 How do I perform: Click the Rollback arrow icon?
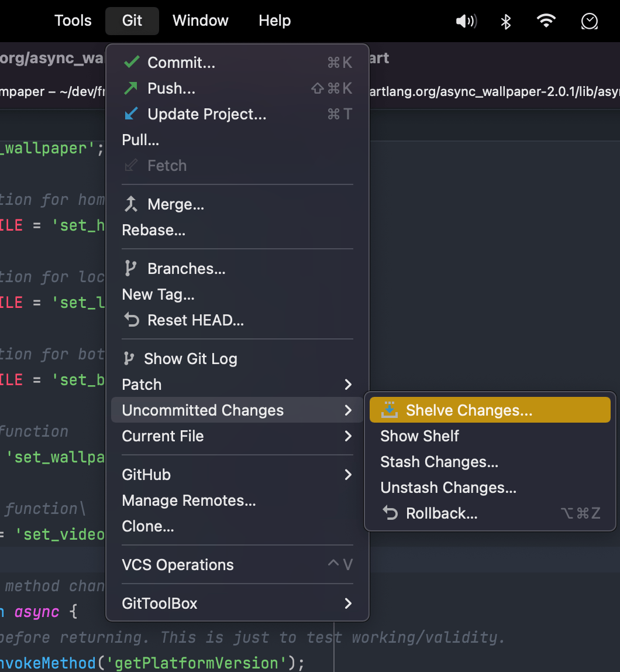click(390, 513)
